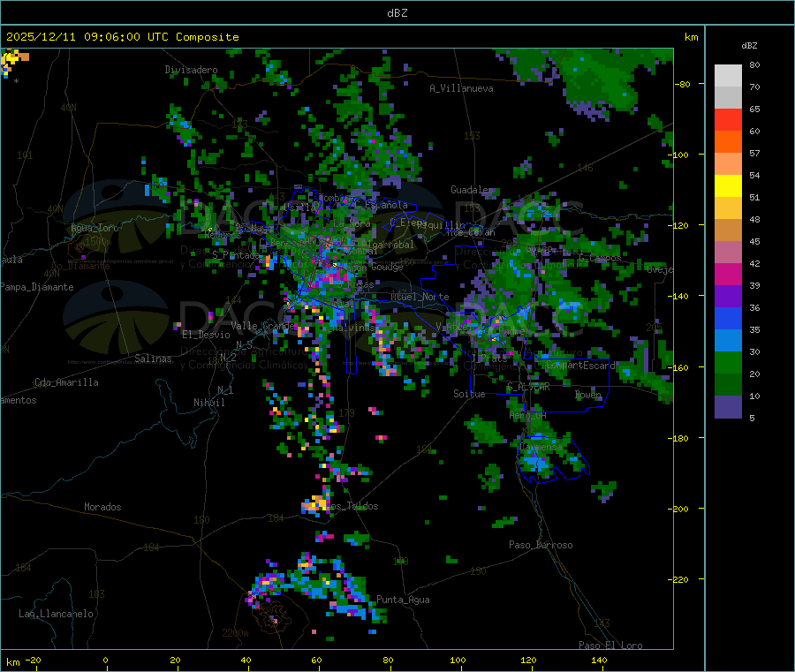Click the dark green 10 dBZ legend swatch

click(x=728, y=385)
